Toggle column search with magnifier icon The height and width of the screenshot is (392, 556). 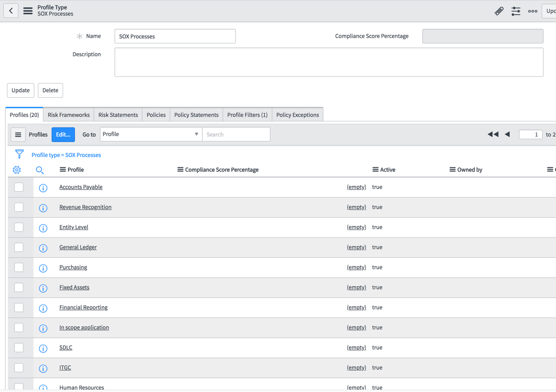(40, 170)
